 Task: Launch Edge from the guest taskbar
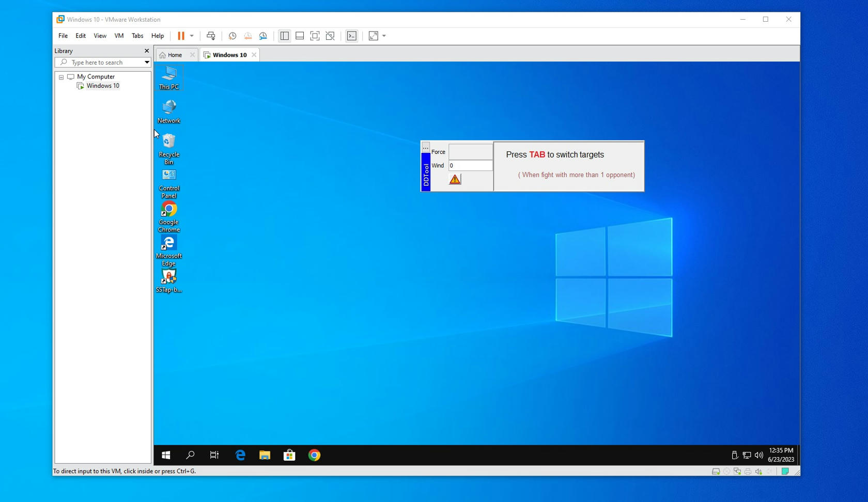pos(240,455)
